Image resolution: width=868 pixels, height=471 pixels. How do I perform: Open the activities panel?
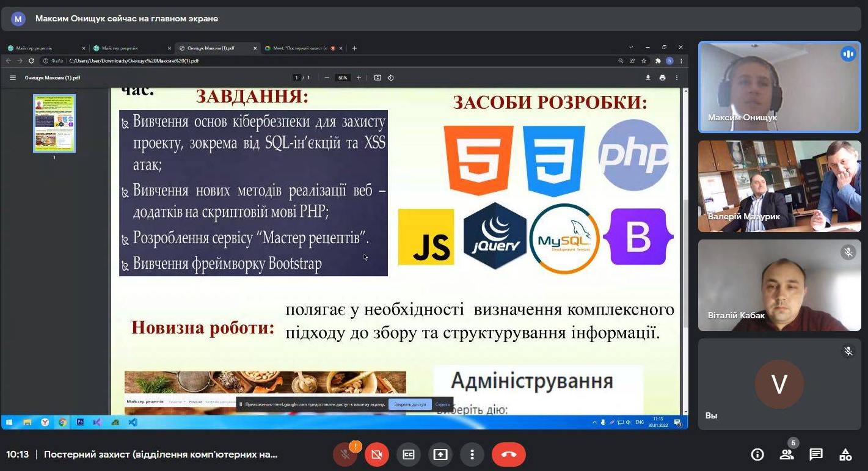(x=845, y=455)
